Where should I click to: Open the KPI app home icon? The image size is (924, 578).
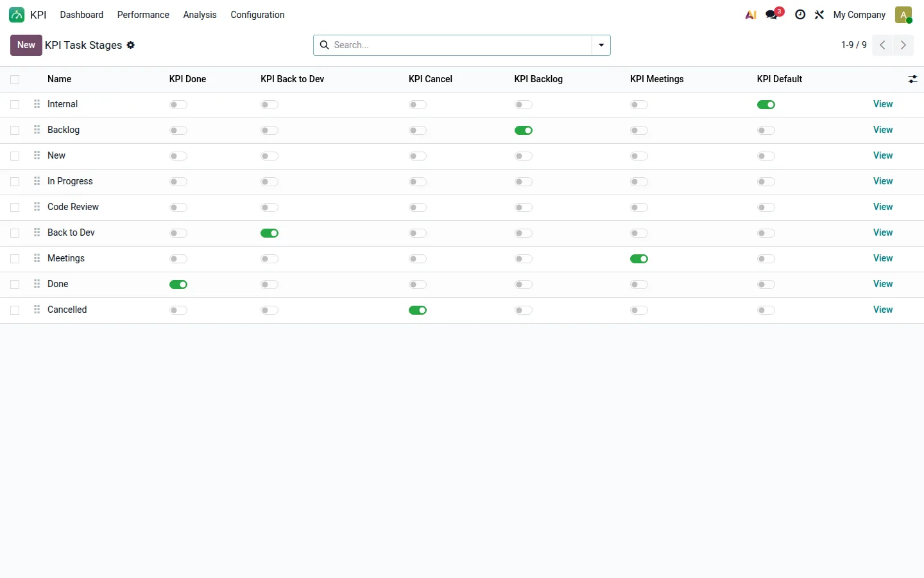(x=17, y=15)
